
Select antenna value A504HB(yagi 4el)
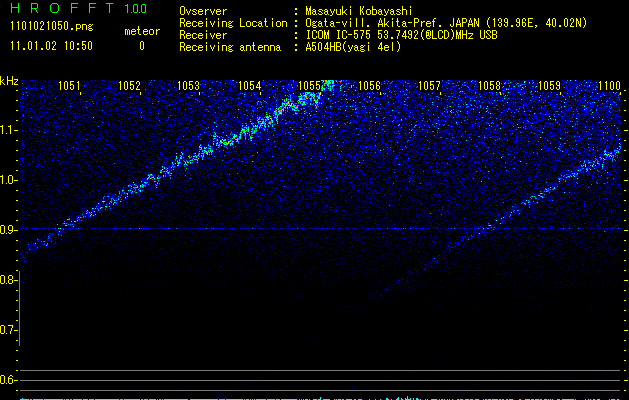click(x=353, y=47)
